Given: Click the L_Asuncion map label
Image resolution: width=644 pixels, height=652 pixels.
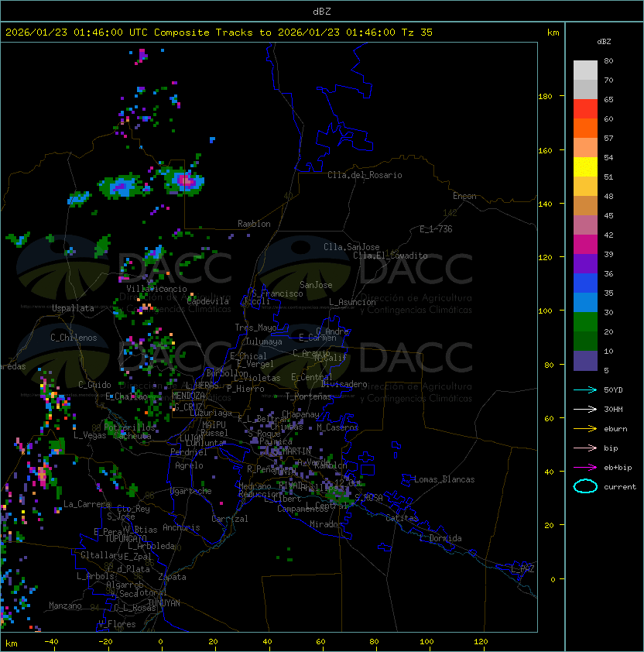Looking at the screenshot, I should [352, 302].
